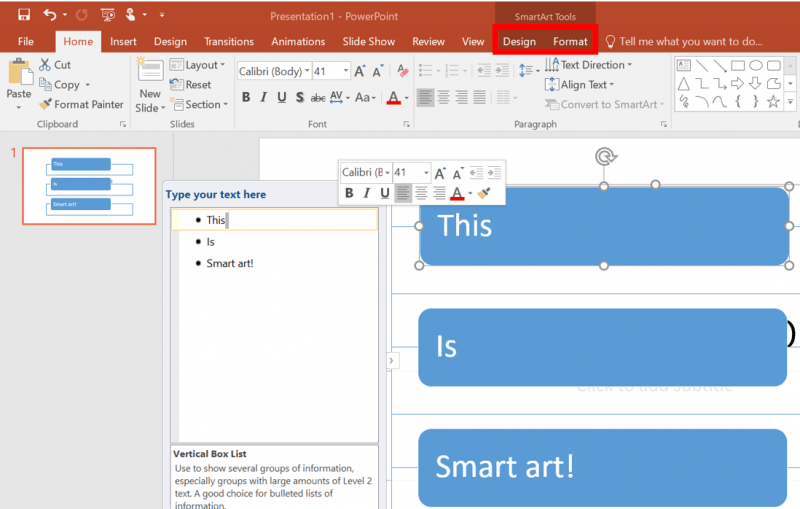Image resolution: width=800 pixels, height=509 pixels.
Task: Start slideshow from beginning icon in title bar
Action: click(108, 15)
